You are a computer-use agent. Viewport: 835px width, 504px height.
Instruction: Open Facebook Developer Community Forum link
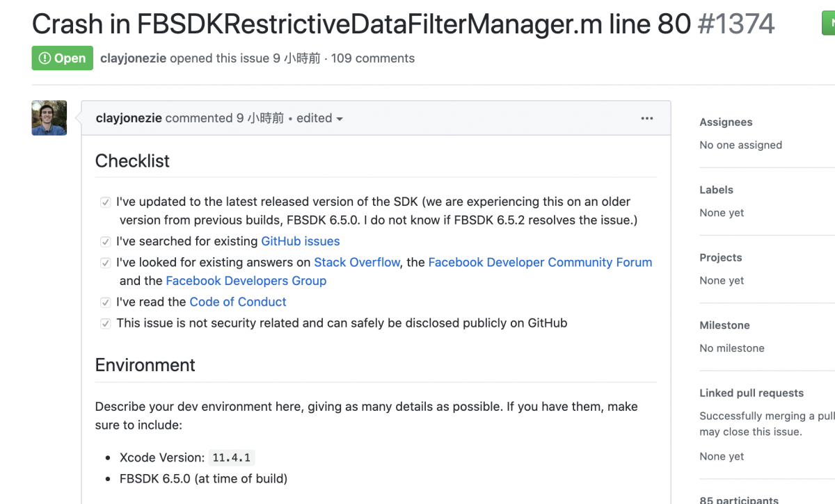point(540,262)
